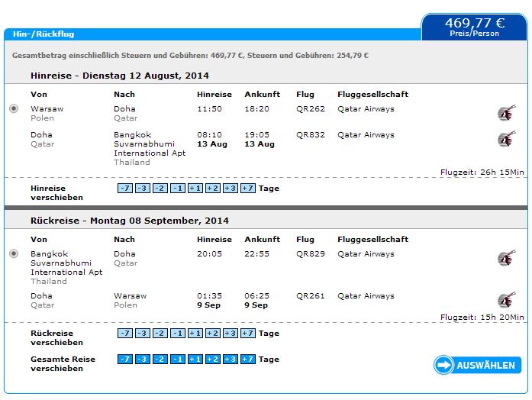Shift Rückreise by -3 days
Viewport: 532px width, 400px height.
tap(143, 333)
